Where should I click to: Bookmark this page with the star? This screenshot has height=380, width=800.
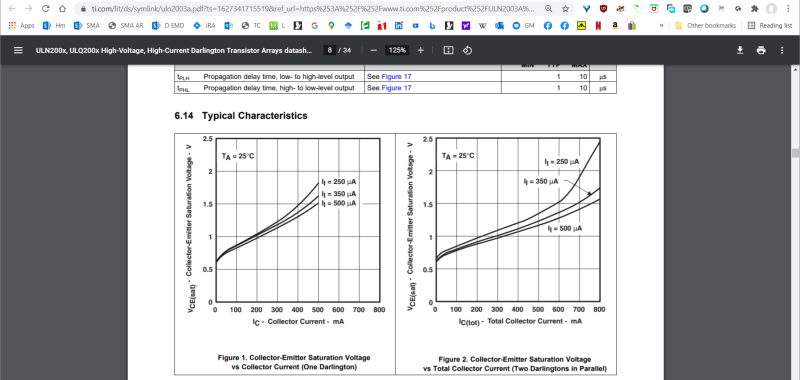(x=565, y=9)
